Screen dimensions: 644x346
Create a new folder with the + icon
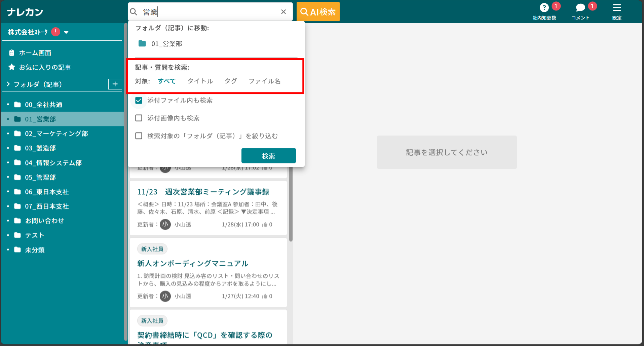tap(115, 84)
